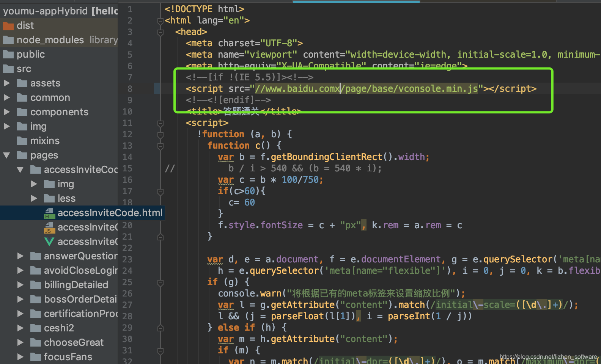Click the focusFans folder icon
Viewport: 601px width, 364px height.
(x=36, y=357)
